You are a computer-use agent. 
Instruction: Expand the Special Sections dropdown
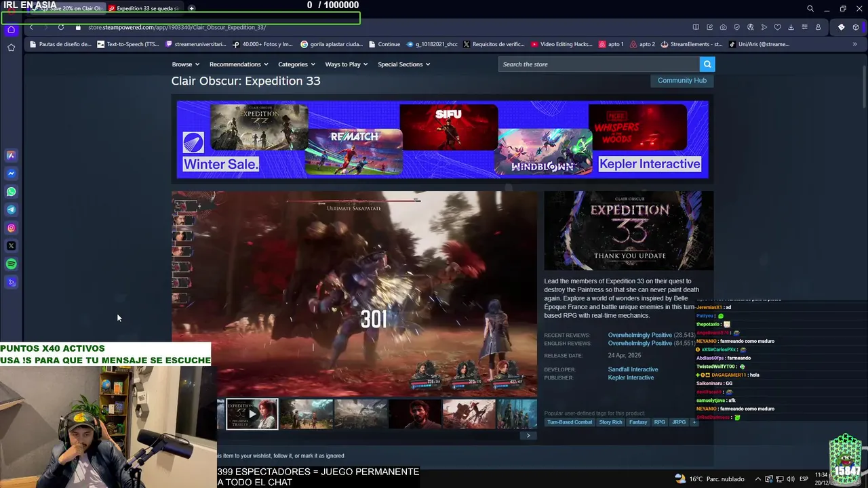click(x=403, y=64)
